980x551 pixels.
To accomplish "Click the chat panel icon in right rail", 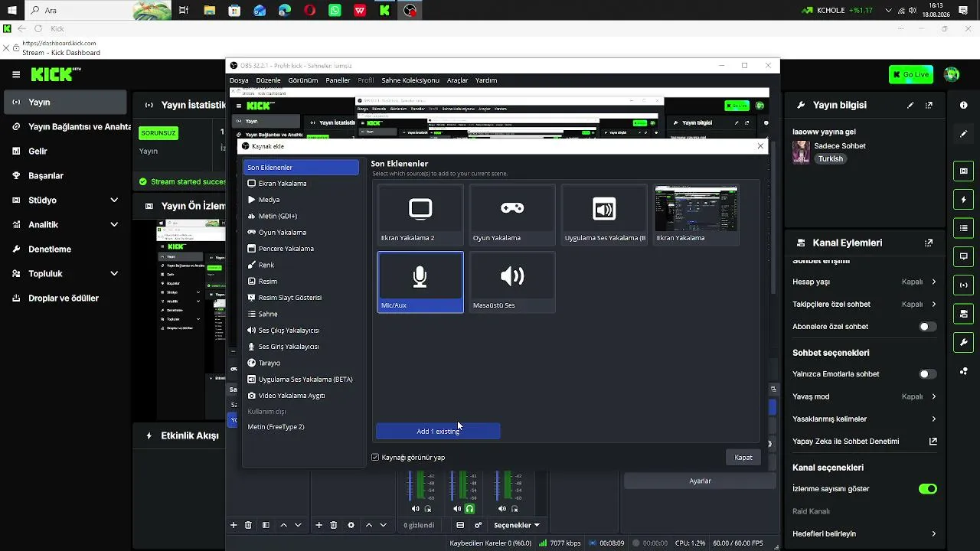I will (x=964, y=256).
